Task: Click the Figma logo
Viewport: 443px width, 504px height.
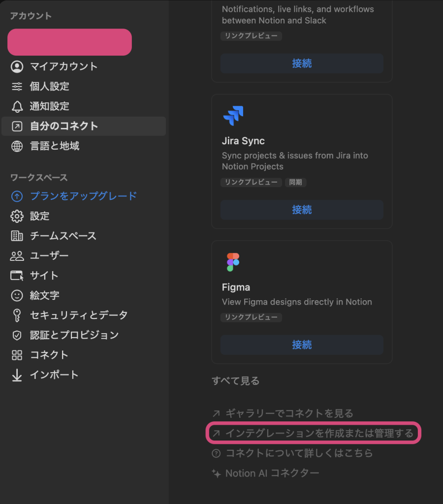Action: coord(233,262)
